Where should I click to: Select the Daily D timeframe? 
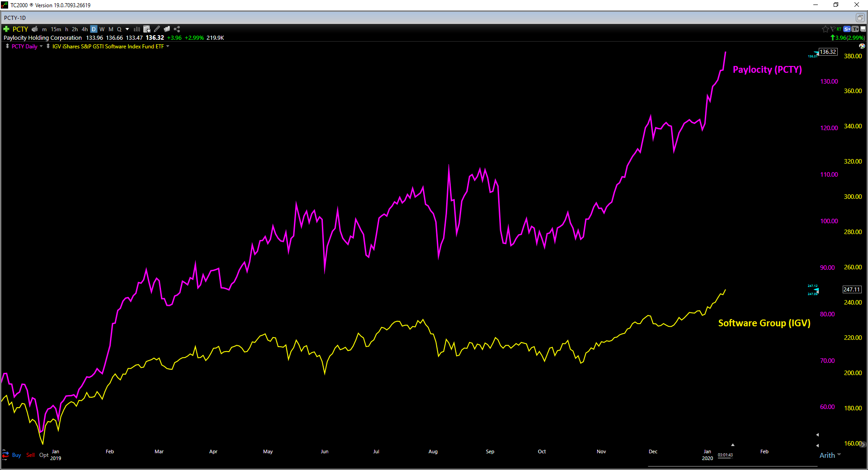click(x=94, y=29)
